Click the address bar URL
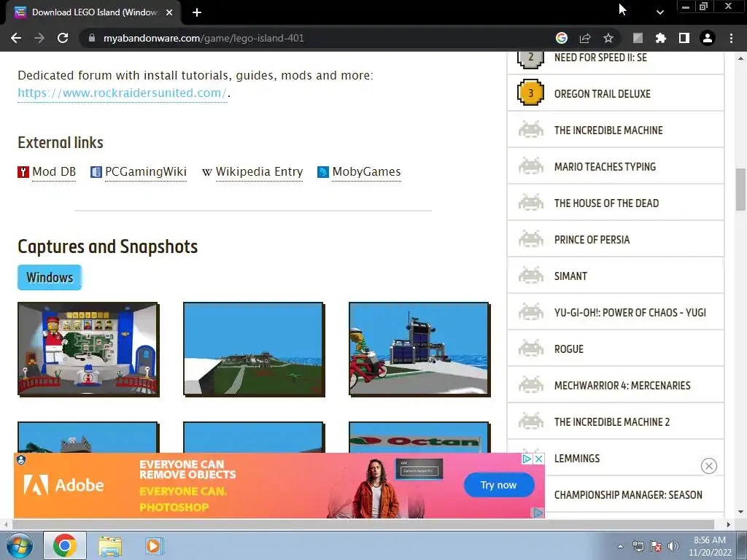The width and height of the screenshot is (747, 560). [204, 38]
